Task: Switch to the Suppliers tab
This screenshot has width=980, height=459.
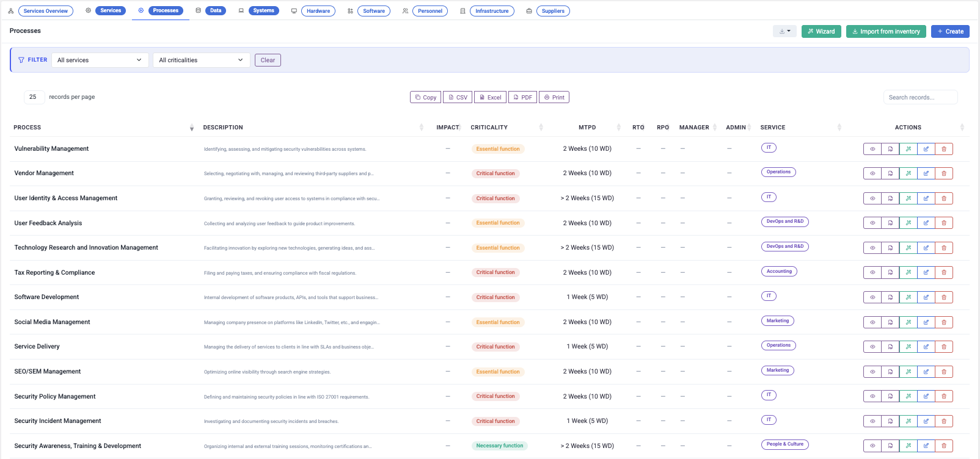Action: coord(553,11)
